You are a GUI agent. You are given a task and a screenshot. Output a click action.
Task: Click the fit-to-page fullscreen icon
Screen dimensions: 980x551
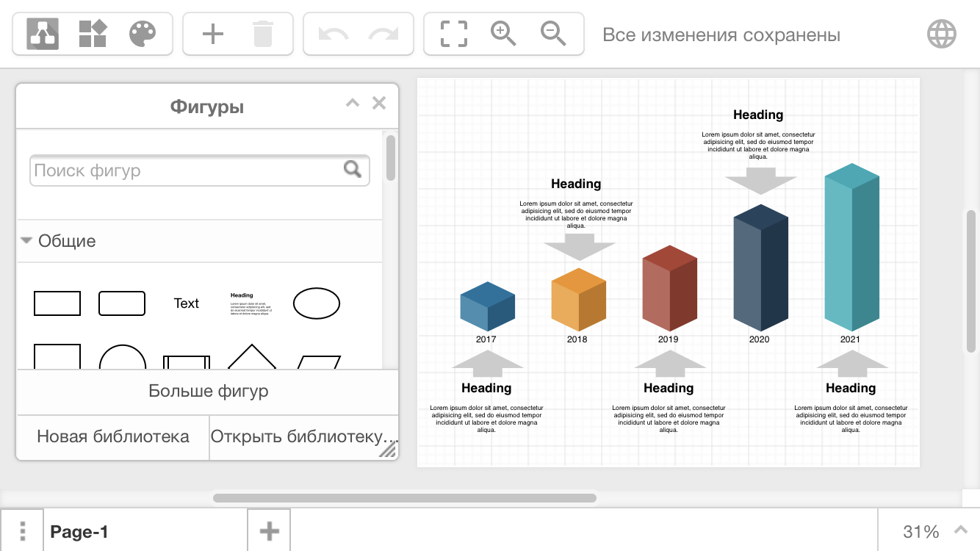point(453,34)
